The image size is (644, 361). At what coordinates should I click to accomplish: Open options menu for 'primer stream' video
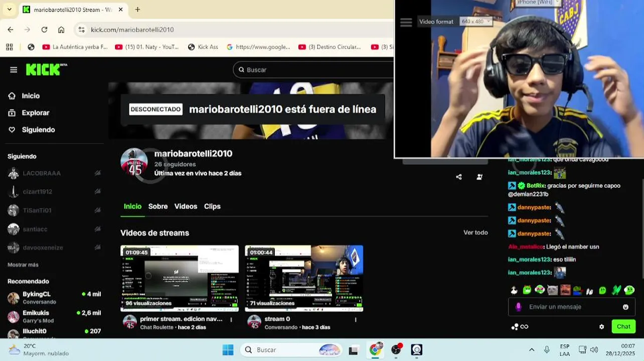[231, 319]
